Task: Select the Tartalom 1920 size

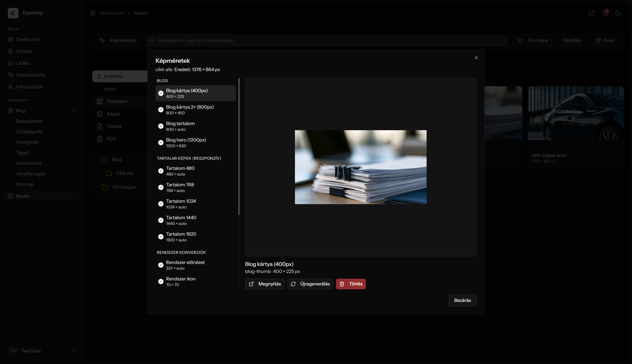Action: click(x=196, y=237)
